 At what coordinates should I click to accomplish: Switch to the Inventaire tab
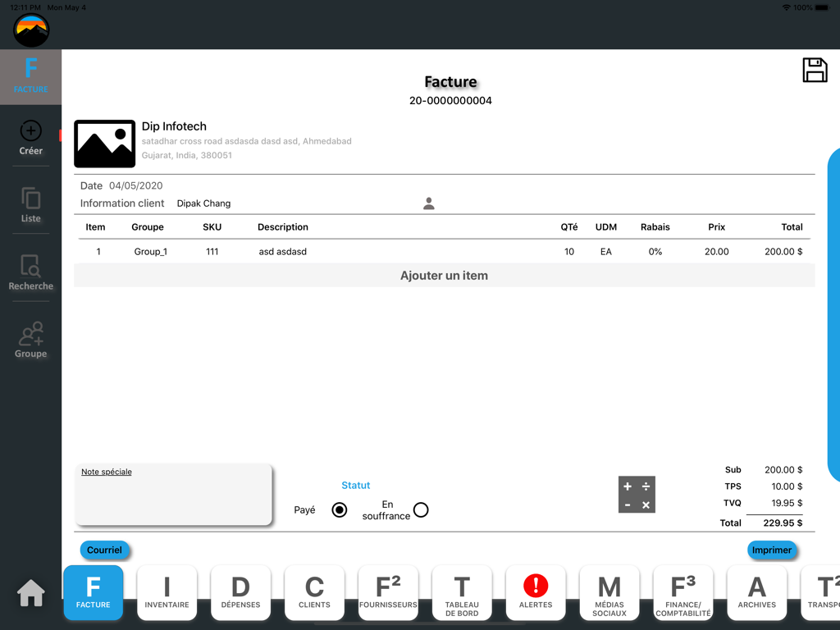167,592
